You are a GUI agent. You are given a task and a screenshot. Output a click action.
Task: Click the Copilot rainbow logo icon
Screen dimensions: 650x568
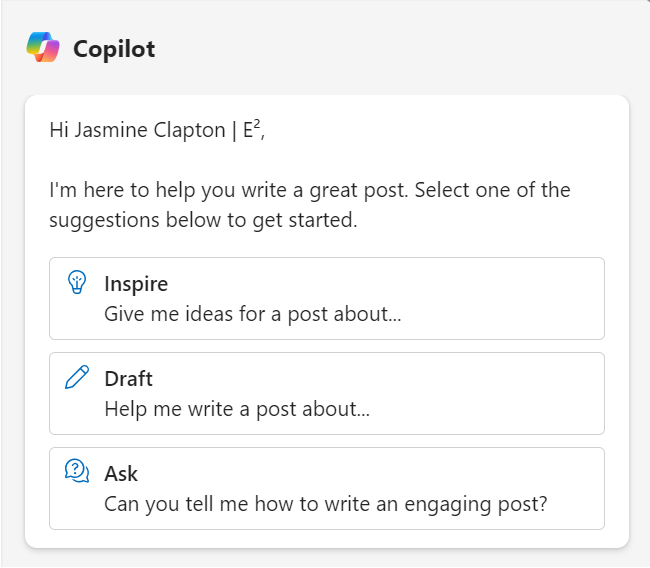(x=43, y=47)
